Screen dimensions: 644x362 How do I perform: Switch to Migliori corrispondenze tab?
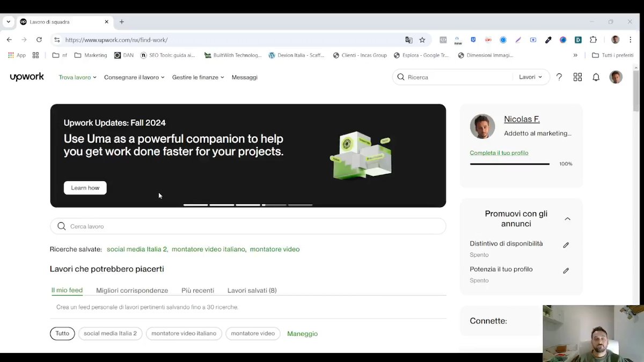[132, 291]
